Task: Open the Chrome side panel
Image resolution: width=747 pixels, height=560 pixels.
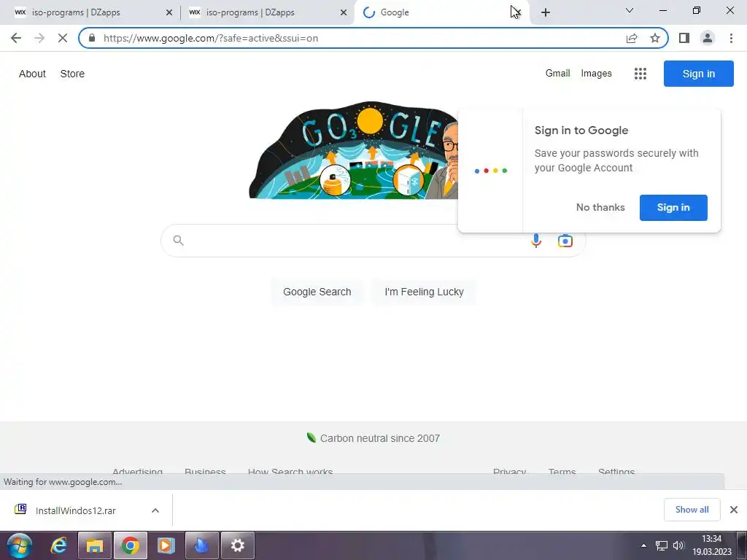Action: point(684,38)
